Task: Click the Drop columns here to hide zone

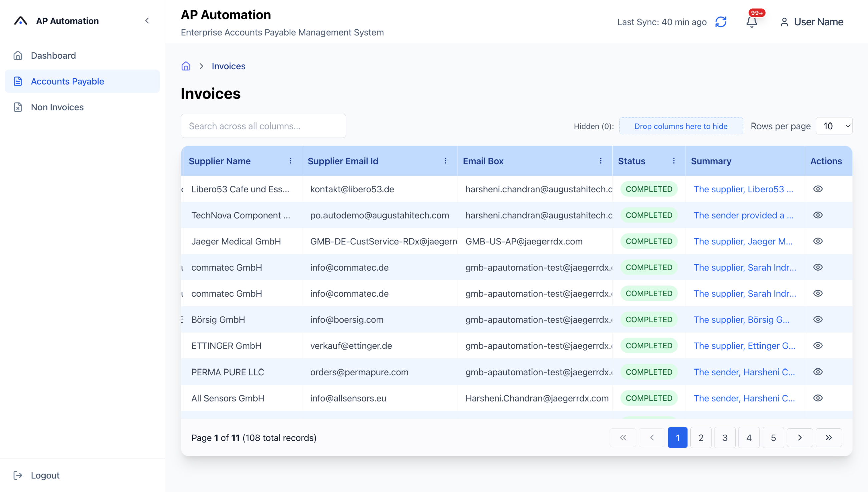Action: [x=681, y=126]
